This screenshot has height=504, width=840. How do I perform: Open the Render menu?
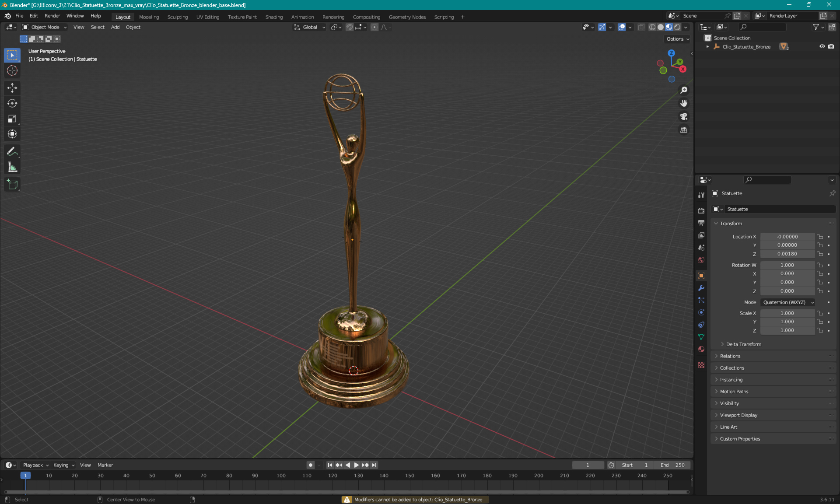tap(52, 16)
